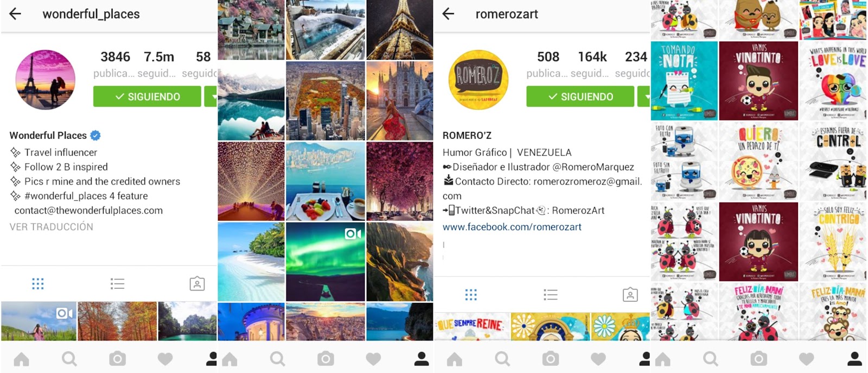Open www.facebook.com/romerozart link
This screenshot has width=868, height=373.
(512, 227)
